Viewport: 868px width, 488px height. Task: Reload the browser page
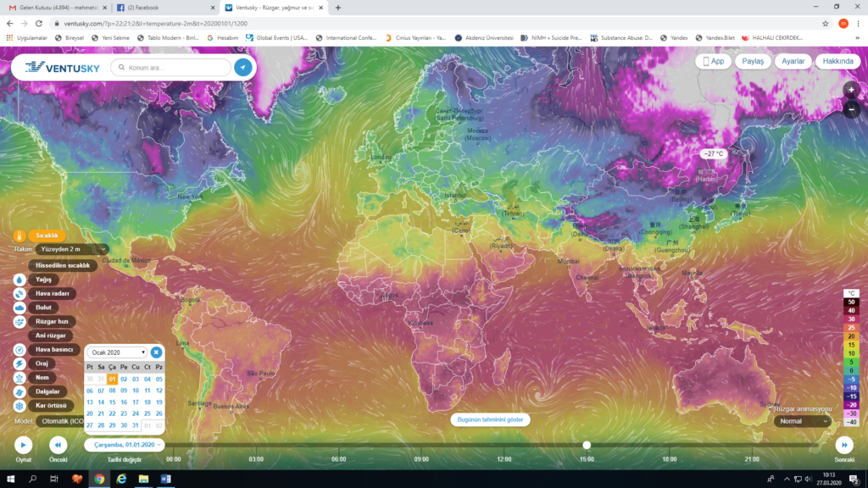tap(39, 23)
